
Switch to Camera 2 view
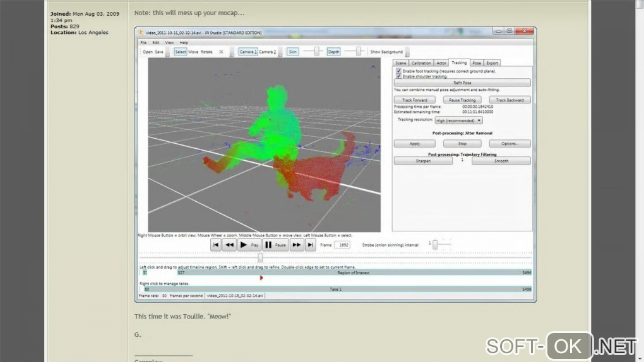267,52
